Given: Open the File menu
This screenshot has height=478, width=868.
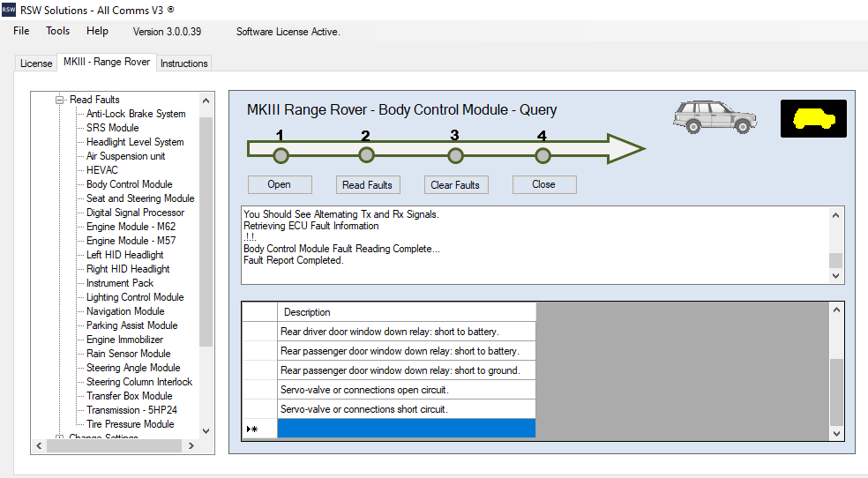Looking at the screenshot, I should [21, 31].
